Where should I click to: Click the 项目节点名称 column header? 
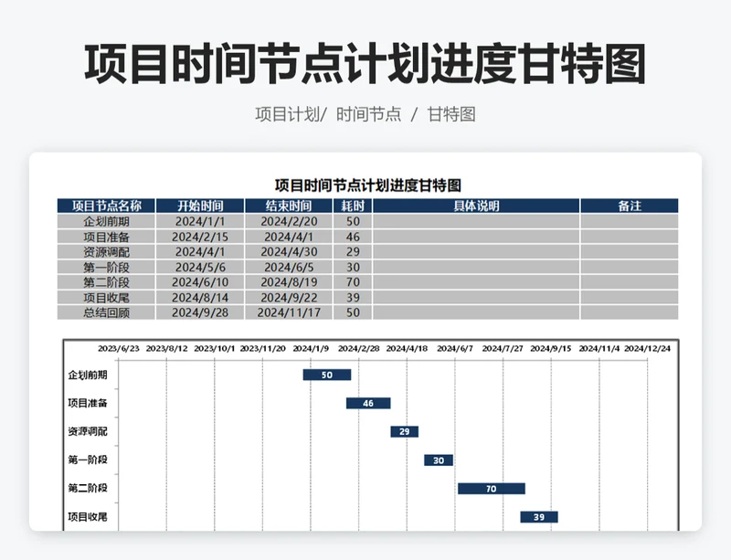106,206
